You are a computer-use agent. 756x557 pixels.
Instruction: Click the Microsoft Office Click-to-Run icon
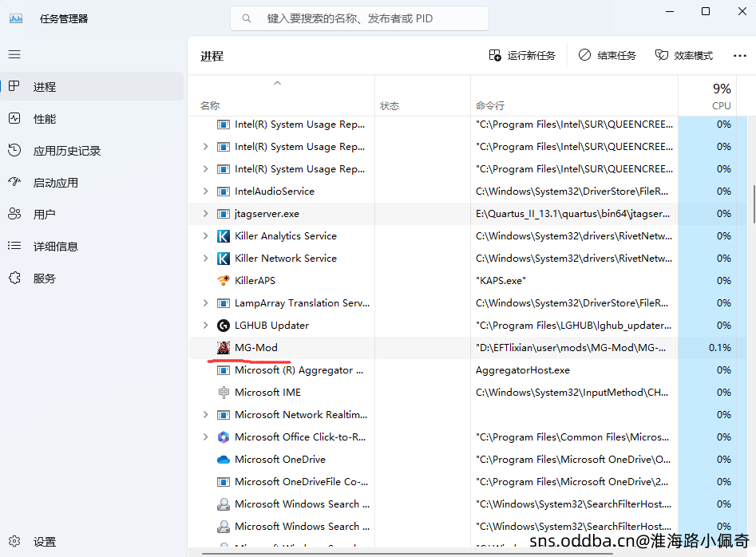coord(224,437)
